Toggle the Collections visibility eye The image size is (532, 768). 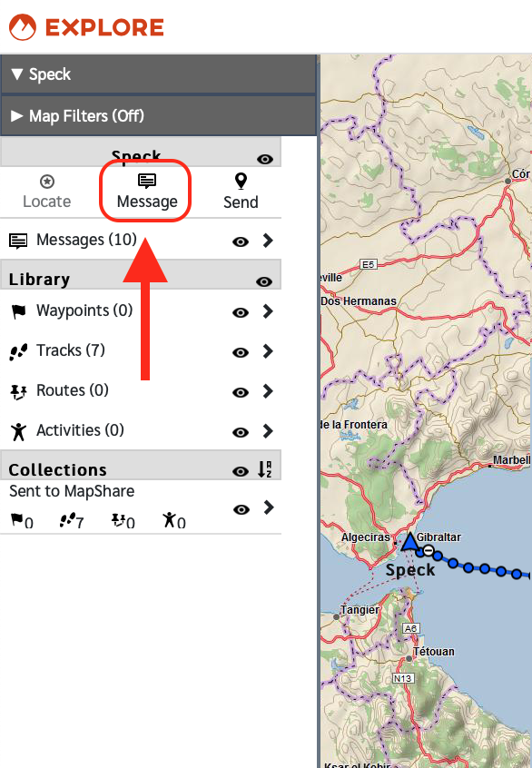240,472
